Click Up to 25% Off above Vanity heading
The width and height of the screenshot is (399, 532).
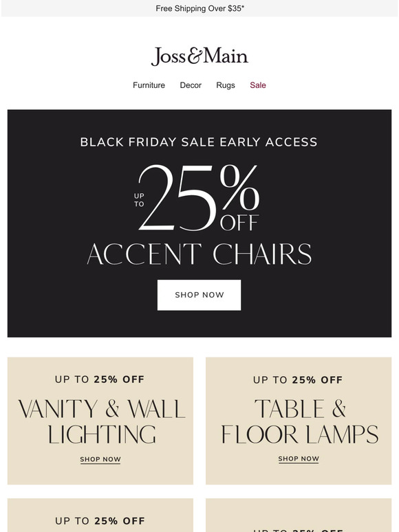point(100,379)
